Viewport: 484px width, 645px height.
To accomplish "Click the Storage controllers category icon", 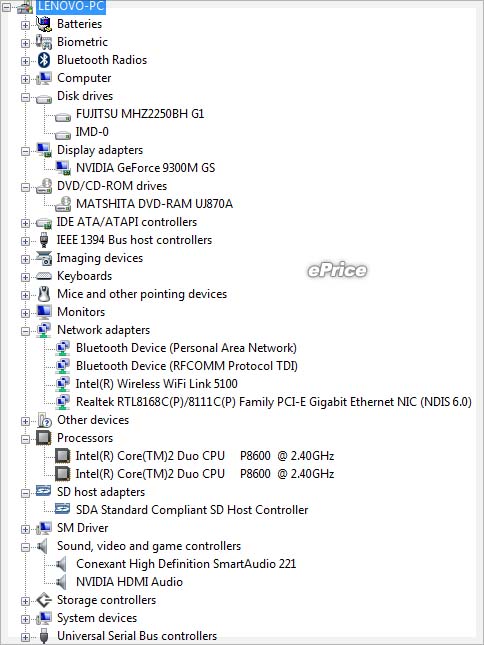I will [x=44, y=600].
